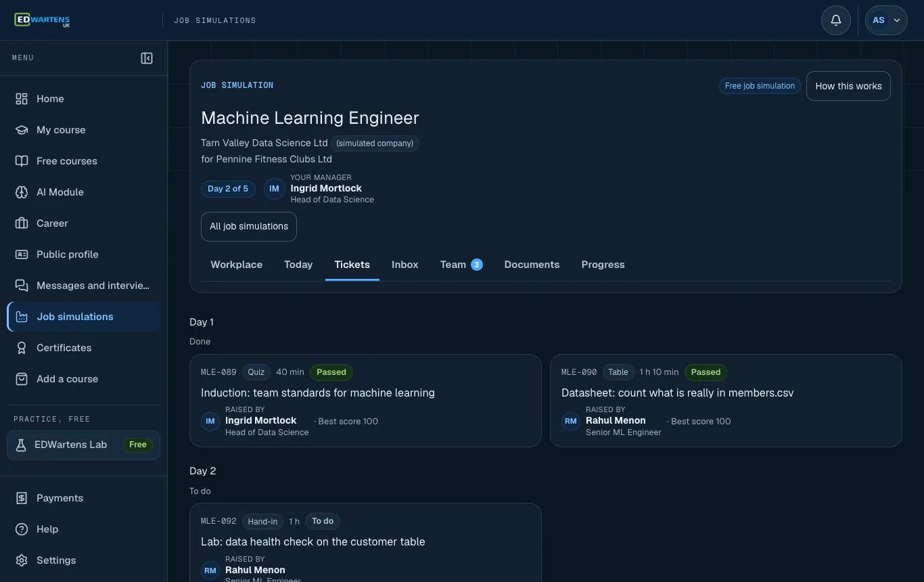Open the Progress tab
924x582 pixels.
603,265
